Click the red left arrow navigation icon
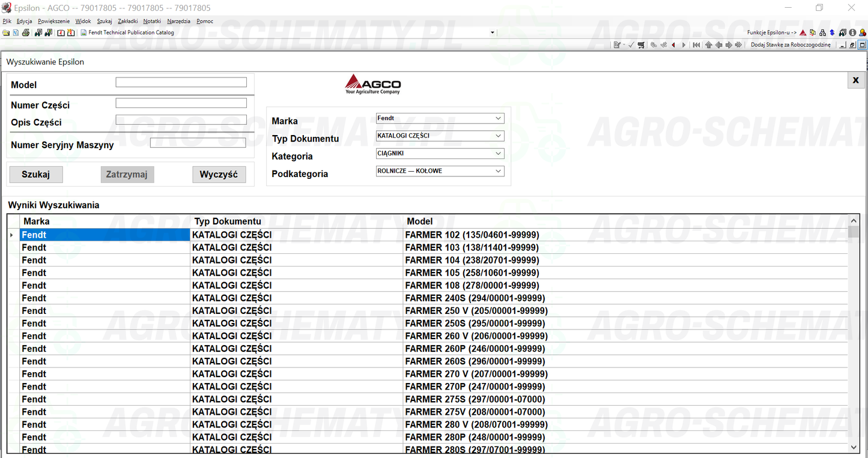The width and height of the screenshot is (868, 458). click(673, 45)
